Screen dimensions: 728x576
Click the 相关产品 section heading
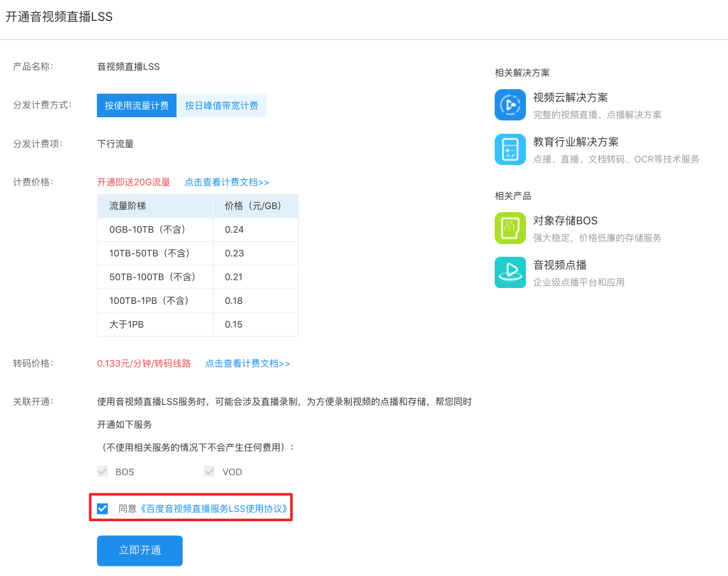coord(513,196)
